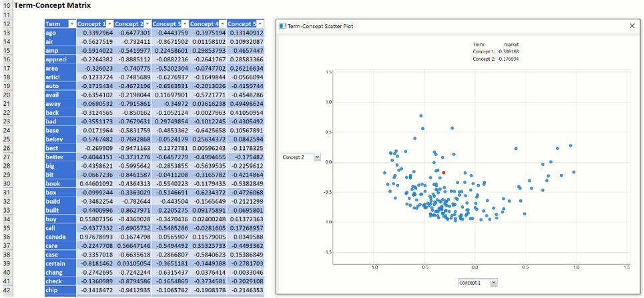Open the Concept 5 column filter arrow
The width and height of the screenshot is (644, 298).
click(x=260, y=24)
